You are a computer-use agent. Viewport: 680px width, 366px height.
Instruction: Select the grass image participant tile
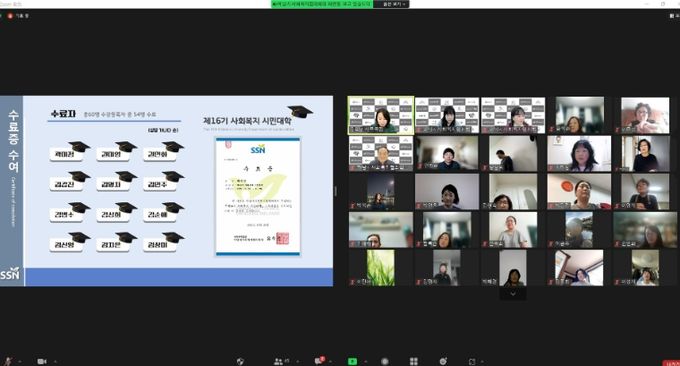tap(381, 268)
